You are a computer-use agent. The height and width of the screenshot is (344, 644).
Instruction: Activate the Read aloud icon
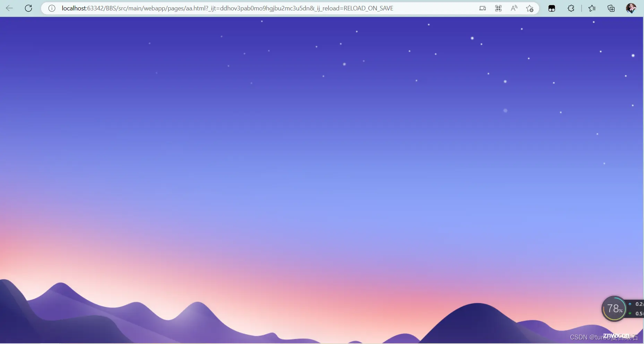[x=514, y=8]
